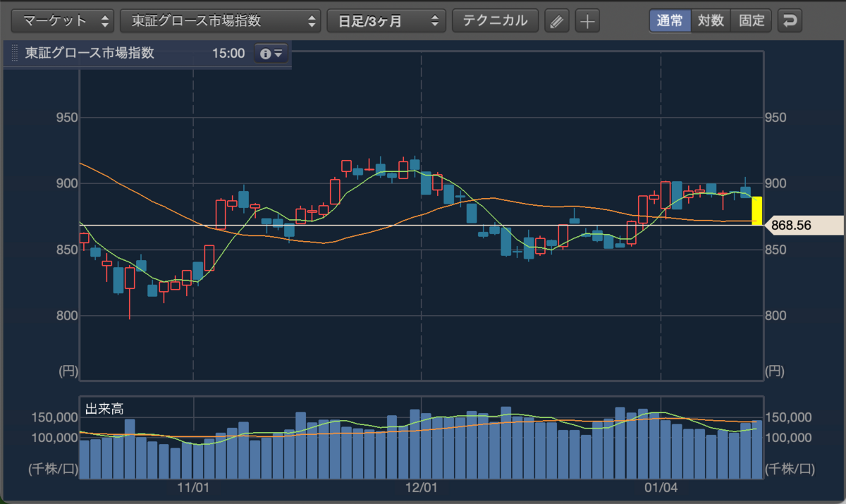Open the 東証グロース市場指数 symbol dropdown

220,20
